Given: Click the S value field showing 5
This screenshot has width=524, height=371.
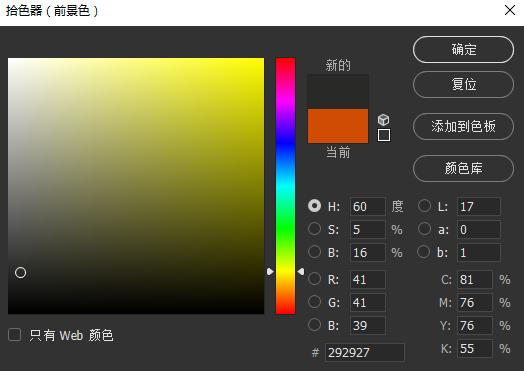Looking at the screenshot, I should click(x=368, y=229).
